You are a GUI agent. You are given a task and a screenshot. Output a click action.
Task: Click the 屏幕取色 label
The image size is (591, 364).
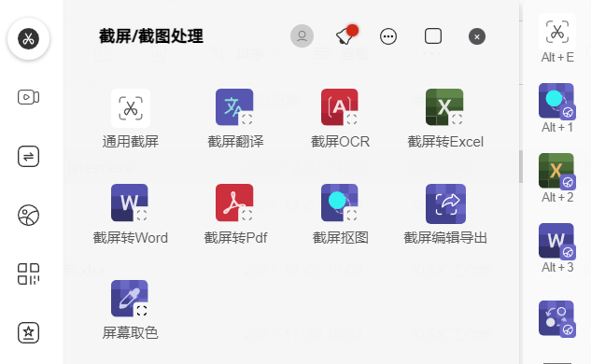pos(131,333)
